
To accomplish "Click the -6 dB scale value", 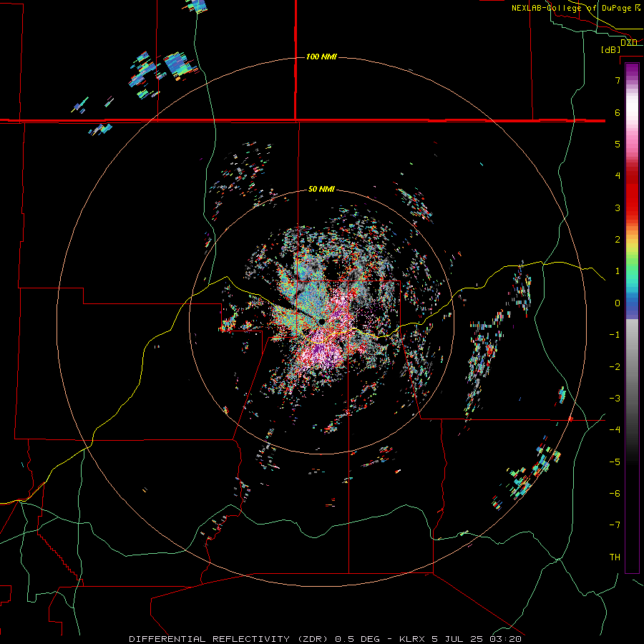I will point(615,494).
